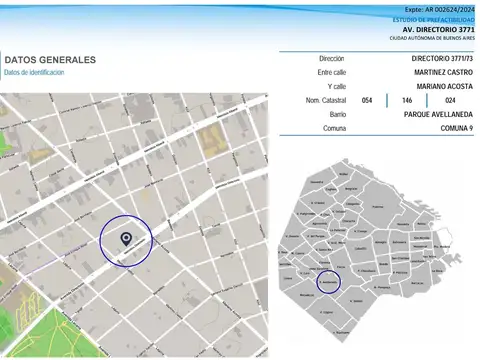Click the 'Dirección' field label

[332, 58]
